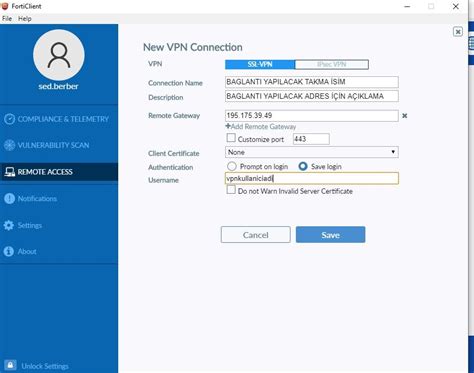Expand the Client Certificate dropdown
This screenshot has width=474, height=373.
312,152
